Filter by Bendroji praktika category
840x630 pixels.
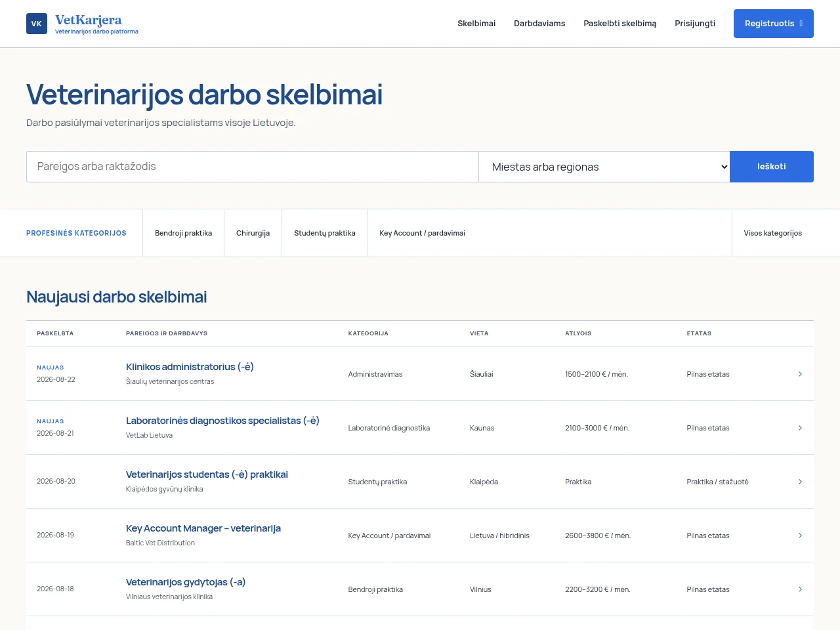[184, 233]
